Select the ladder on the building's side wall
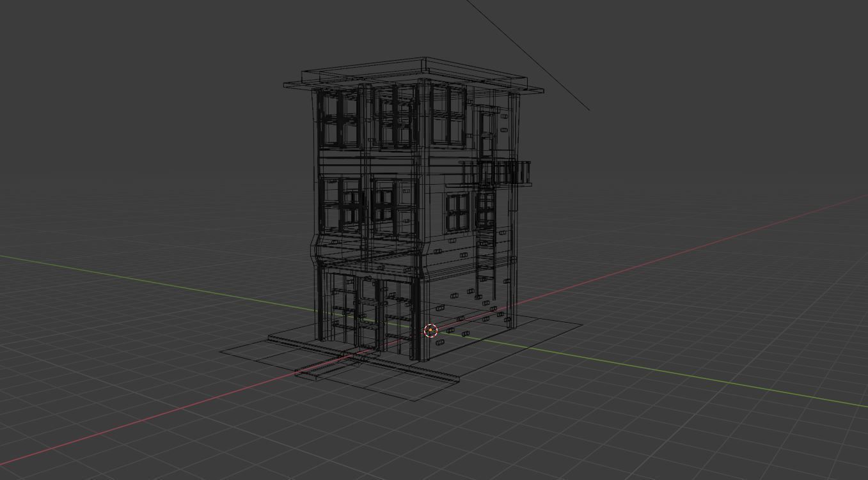868x480 pixels. pyautogui.click(x=485, y=243)
